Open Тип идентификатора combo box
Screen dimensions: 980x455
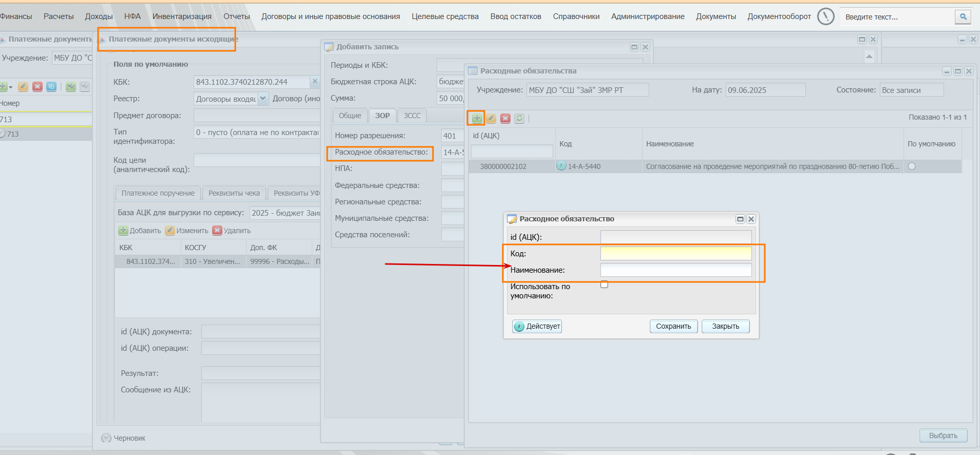click(257, 132)
